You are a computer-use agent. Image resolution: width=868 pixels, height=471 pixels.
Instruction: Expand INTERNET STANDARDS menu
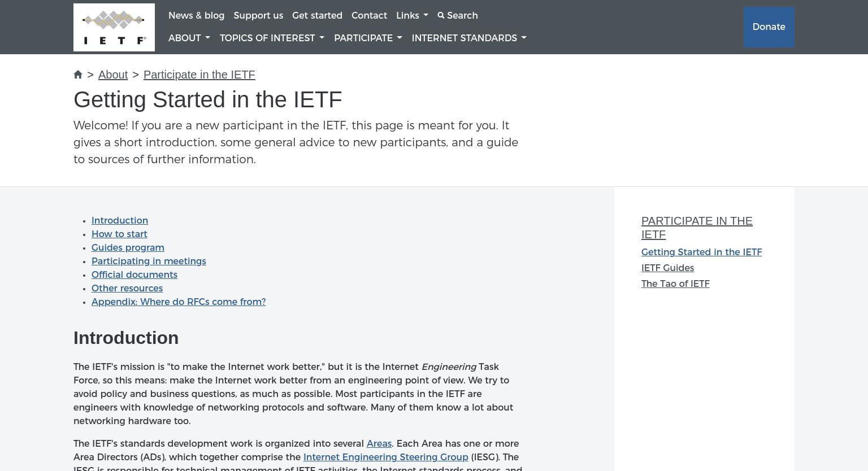tap(469, 38)
